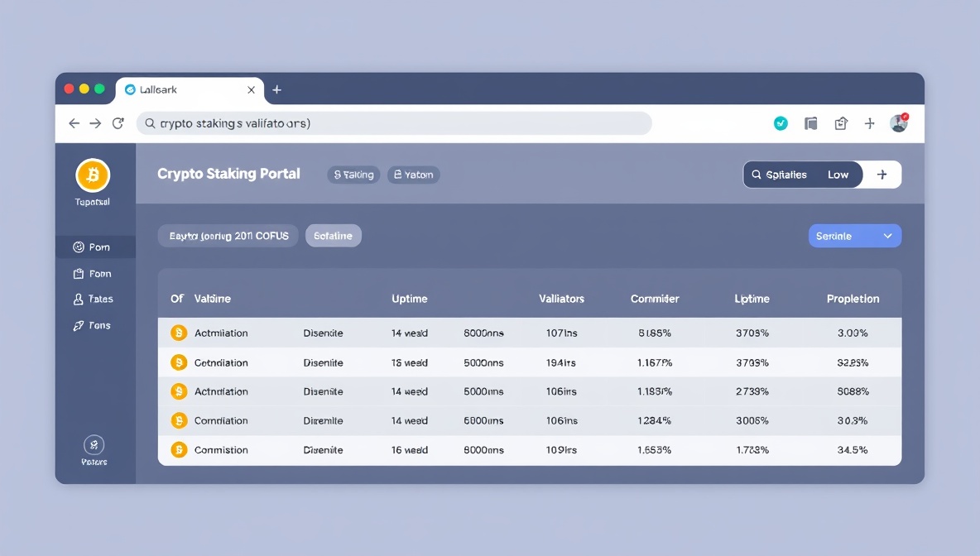Sort by the first Uptime column header
The image size is (980, 556).
pyautogui.click(x=410, y=299)
